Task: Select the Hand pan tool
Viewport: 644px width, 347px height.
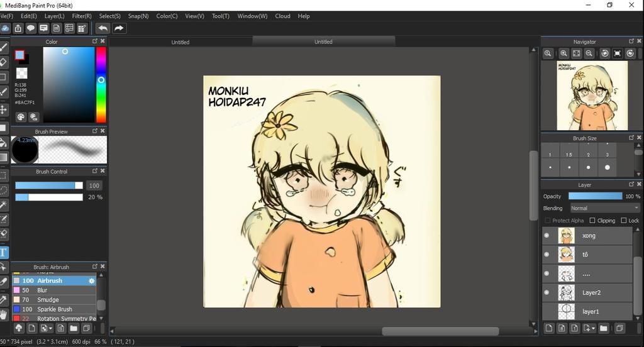Action: pyautogui.click(x=4, y=313)
